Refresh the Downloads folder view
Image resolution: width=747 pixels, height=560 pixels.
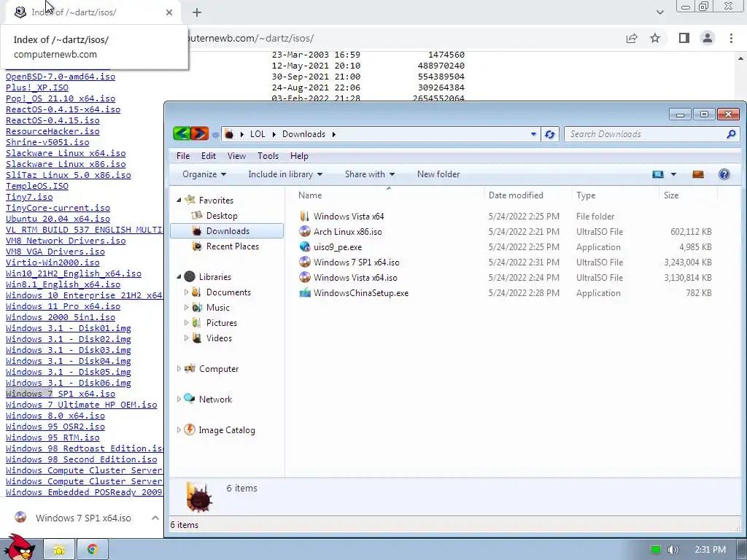click(x=549, y=134)
